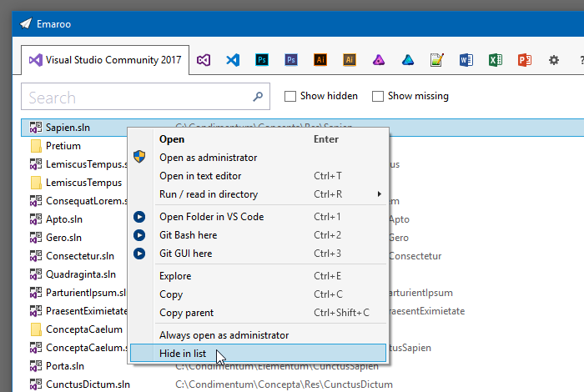Click the play icon beside Open Folder in VS Code
The image size is (584, 392).
[139, 217]
